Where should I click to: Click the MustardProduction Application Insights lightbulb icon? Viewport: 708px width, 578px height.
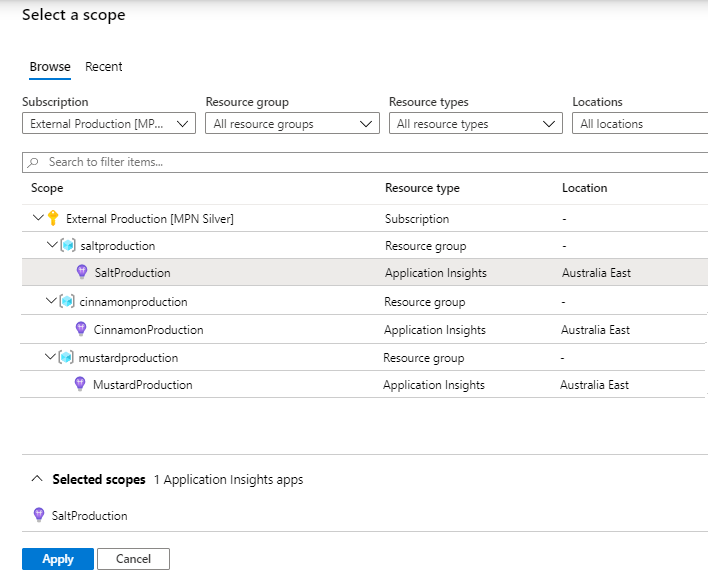80,384
